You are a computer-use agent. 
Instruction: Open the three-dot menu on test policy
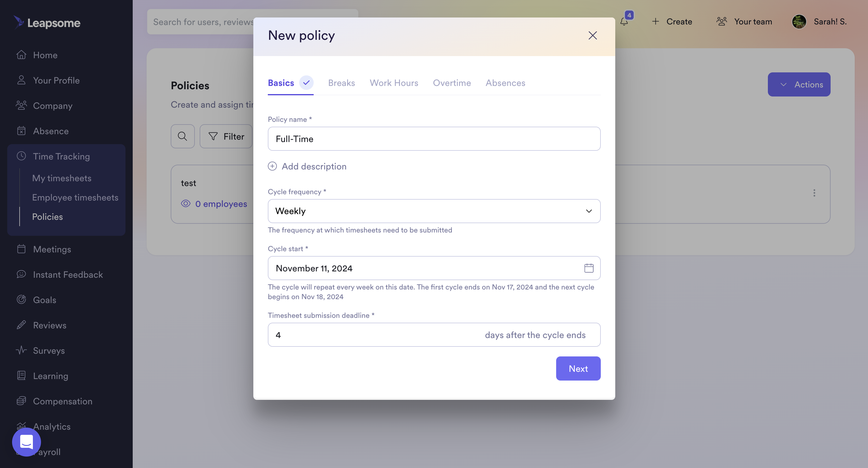click(814, 193)
